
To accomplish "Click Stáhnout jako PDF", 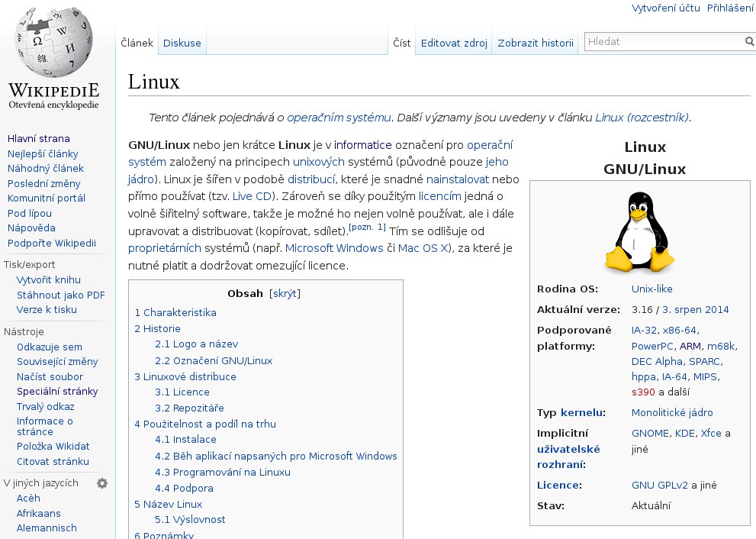I will pos(61,295).
